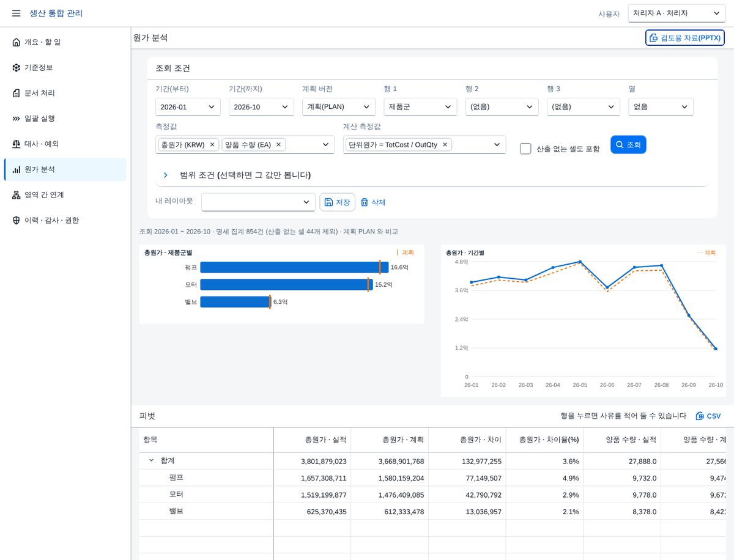
Task: Open the 행 2 (없음) dropdown
Action: (x=502, y=107)
